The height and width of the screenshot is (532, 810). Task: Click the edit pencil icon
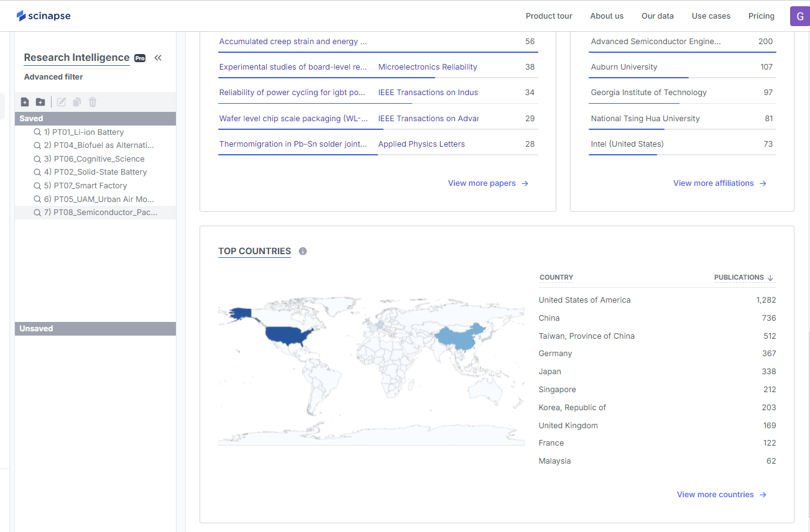coord(62,102)
